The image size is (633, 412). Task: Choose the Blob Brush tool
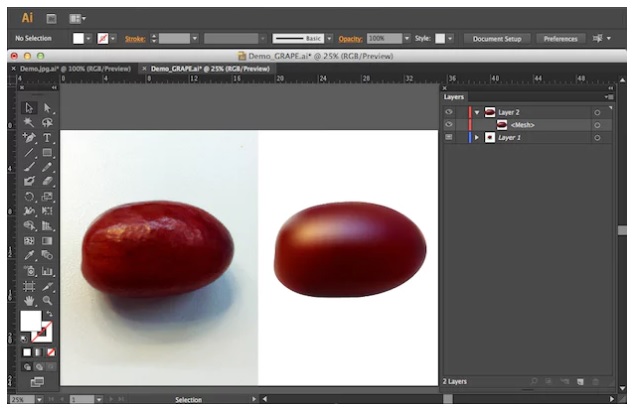click(29, 181)
